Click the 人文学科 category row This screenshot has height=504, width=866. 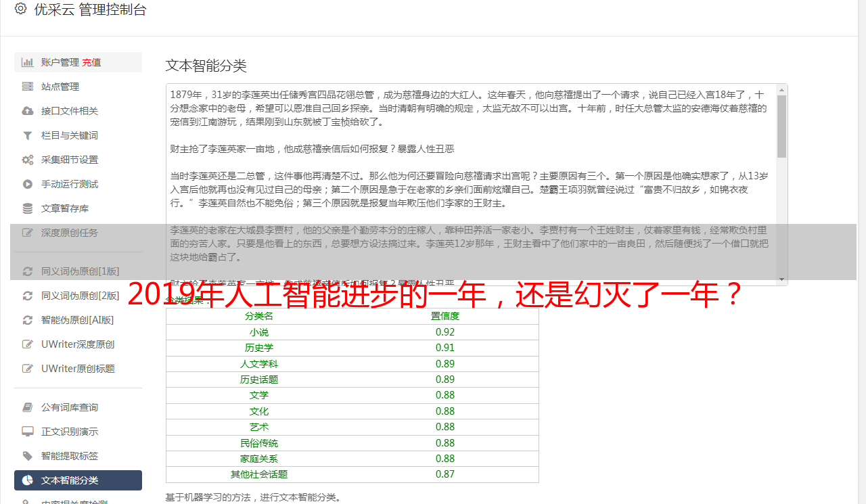point(352,364)
